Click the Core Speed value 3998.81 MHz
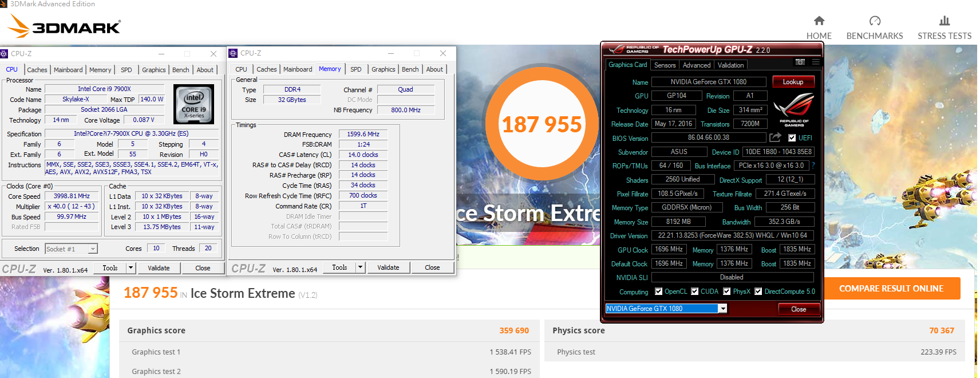 click(72, 196)
